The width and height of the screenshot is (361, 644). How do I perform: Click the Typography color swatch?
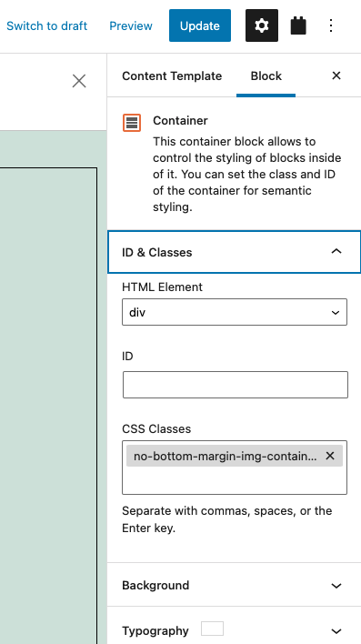(213, 629)
